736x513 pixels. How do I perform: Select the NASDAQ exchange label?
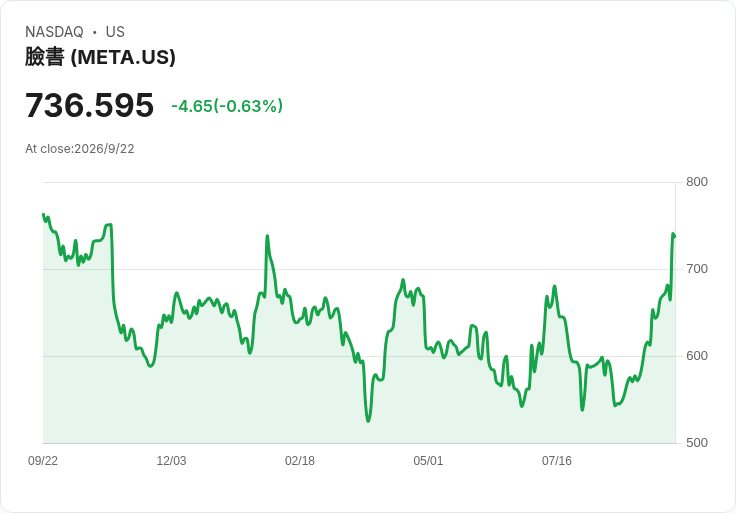coord(54,32)
